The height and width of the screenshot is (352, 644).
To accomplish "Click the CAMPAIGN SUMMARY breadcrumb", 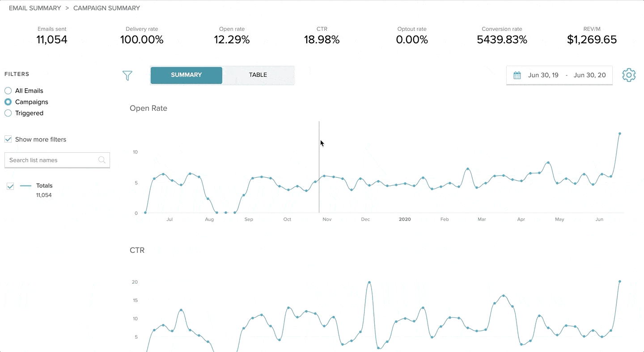I will click(x=106, y=8).
